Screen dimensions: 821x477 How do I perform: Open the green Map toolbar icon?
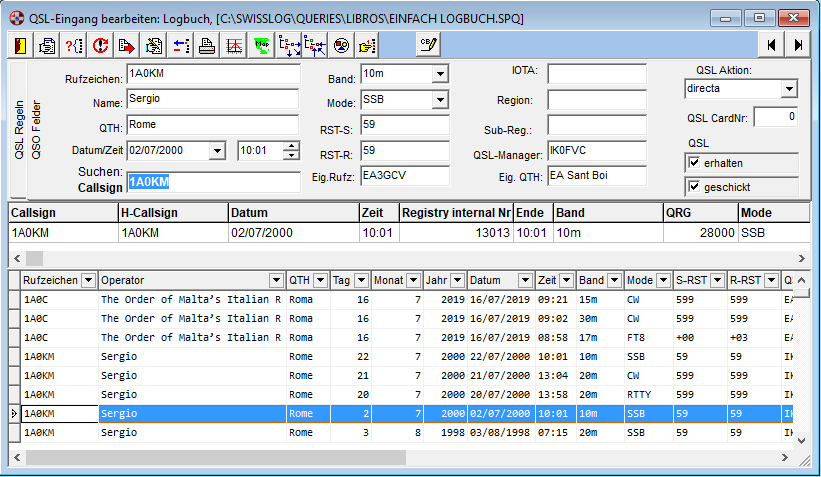pos(261,45)
